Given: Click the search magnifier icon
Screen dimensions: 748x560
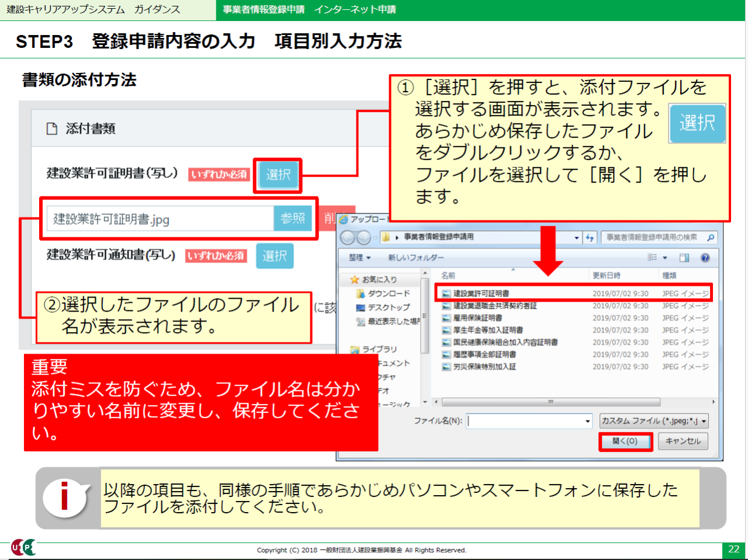Looking at the screenshot, I should 711,237.
